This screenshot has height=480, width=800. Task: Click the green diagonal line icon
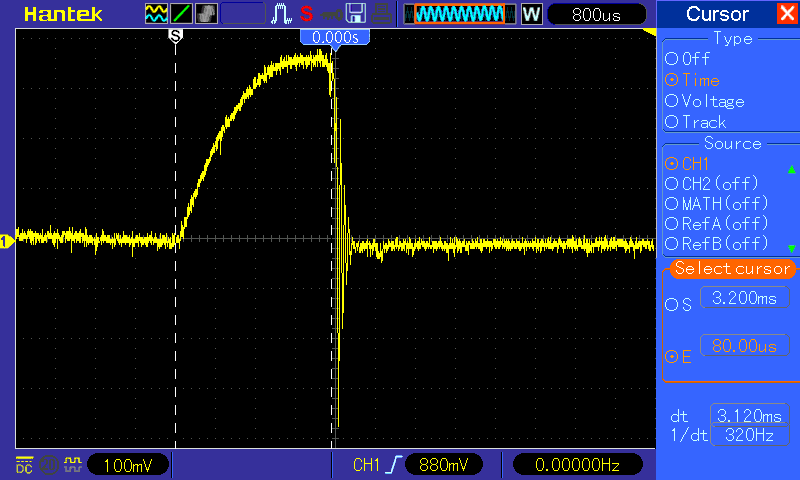[182, 14]
